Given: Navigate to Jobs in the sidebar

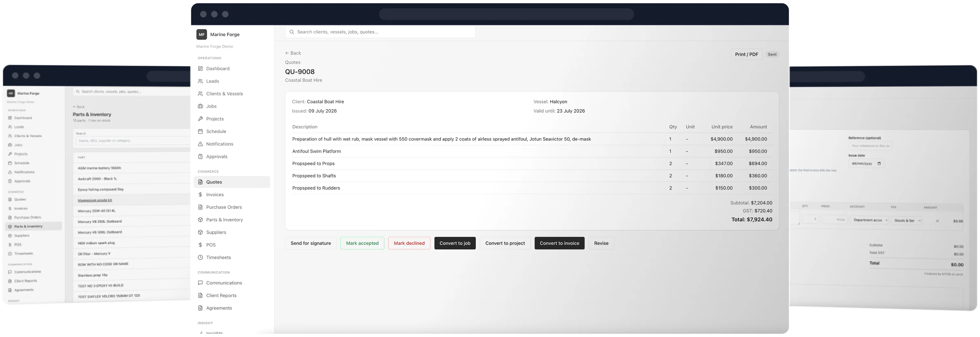Looking at the screenshot, I should [x=232, y=106].
